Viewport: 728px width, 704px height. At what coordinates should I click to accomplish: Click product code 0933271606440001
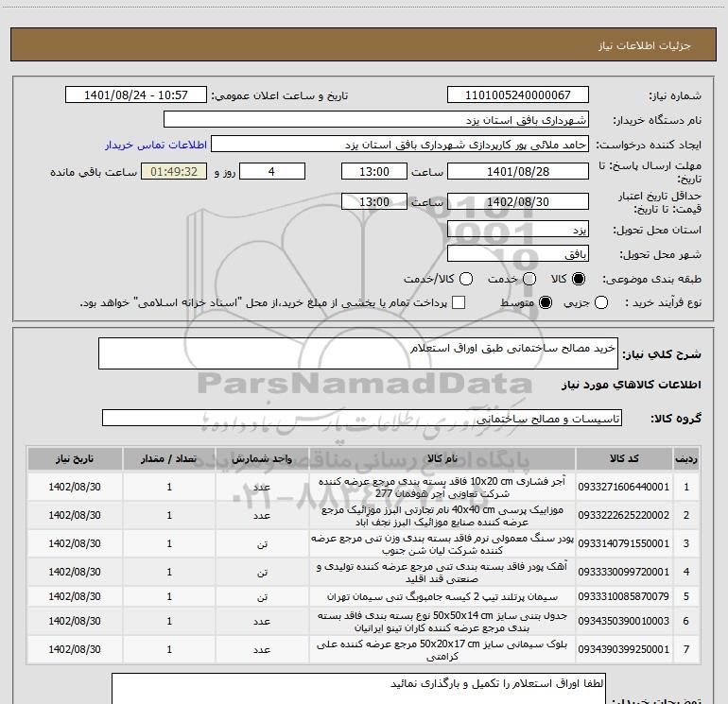pos(624,487)
